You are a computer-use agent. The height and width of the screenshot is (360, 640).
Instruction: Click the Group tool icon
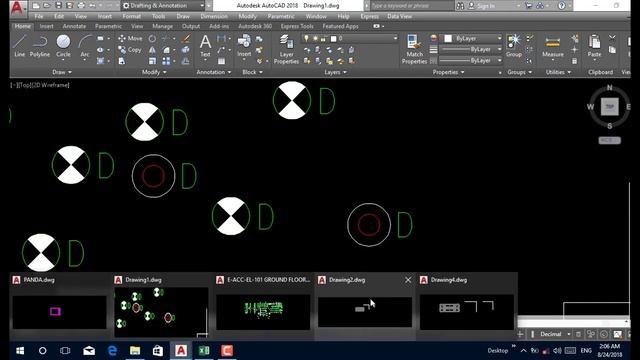(x=513, y=45)
